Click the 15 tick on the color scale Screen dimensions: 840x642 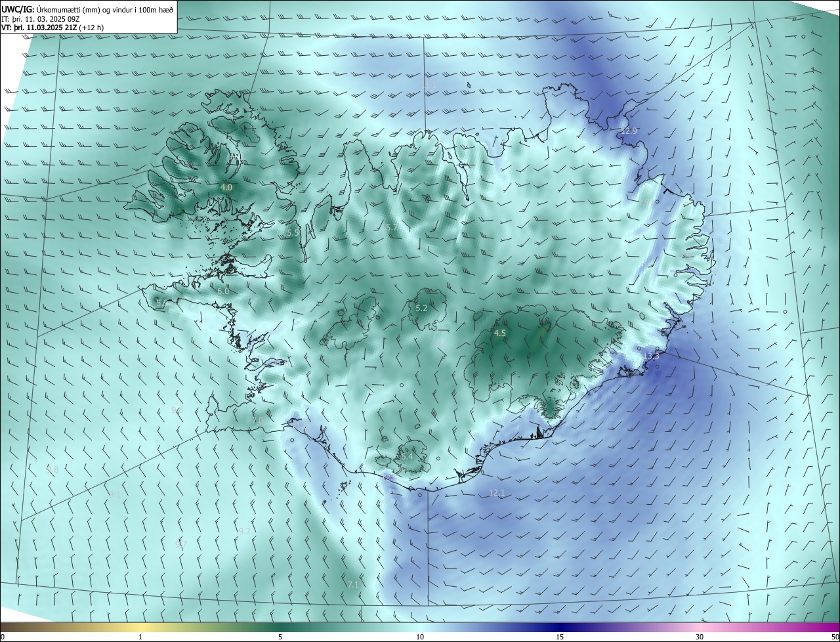pos(560,637)
